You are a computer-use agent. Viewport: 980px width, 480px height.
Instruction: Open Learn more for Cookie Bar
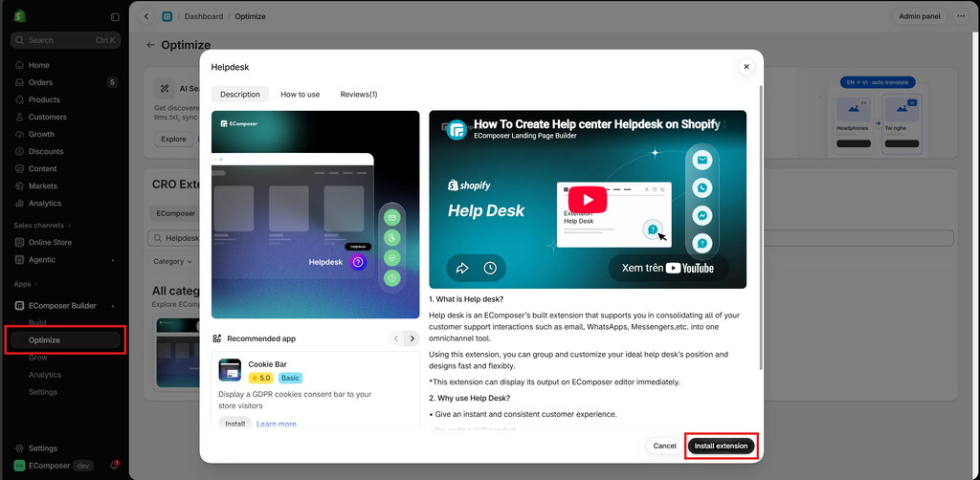point(277,424)
